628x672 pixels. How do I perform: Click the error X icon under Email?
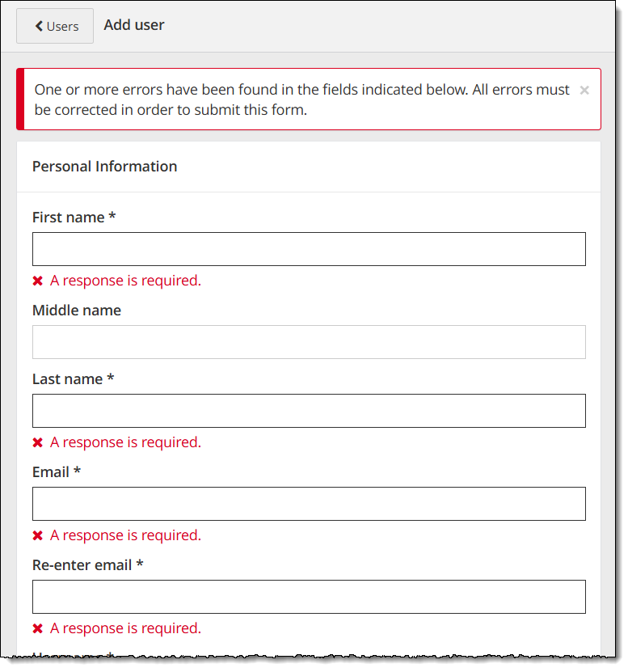click(x=37, y=536)
